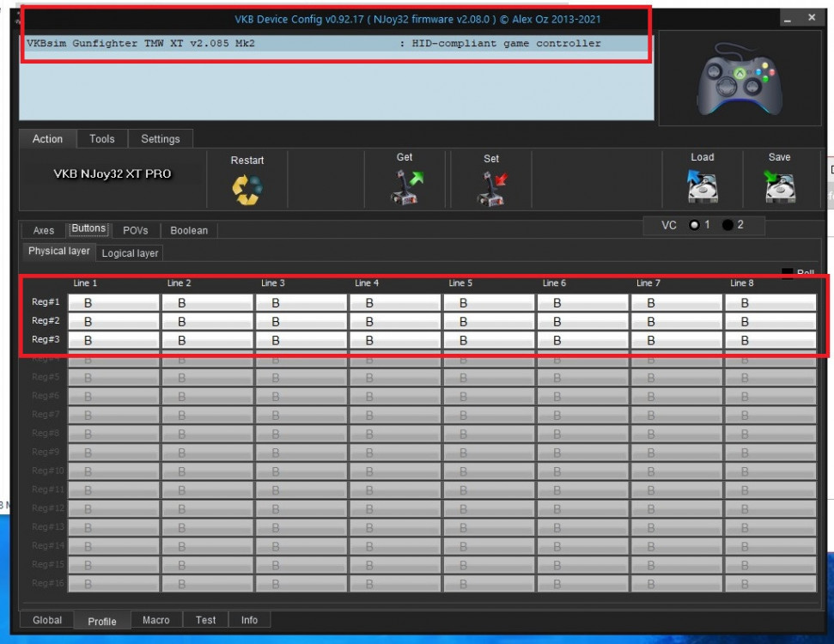Open the Settings tab

coord(160,139)
